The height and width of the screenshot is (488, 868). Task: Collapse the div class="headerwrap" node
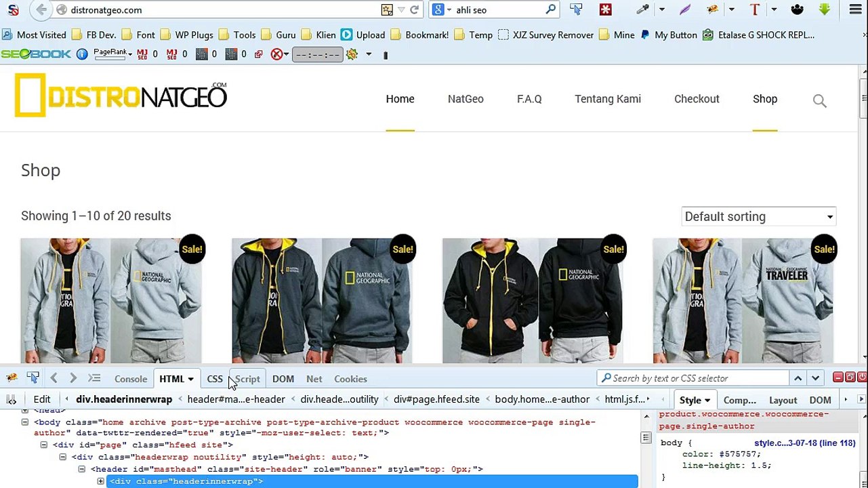63,457
